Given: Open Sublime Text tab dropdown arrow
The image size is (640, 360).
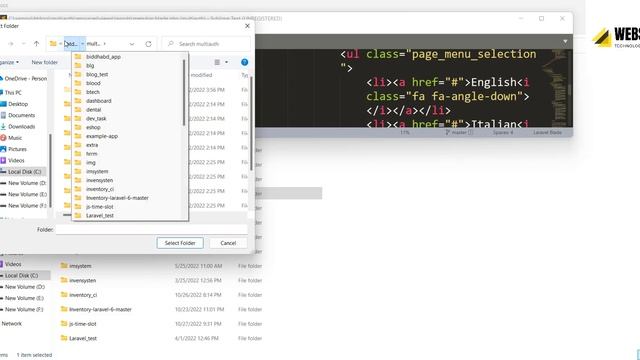Looking at the screenshot, I should tap(565, 41).
